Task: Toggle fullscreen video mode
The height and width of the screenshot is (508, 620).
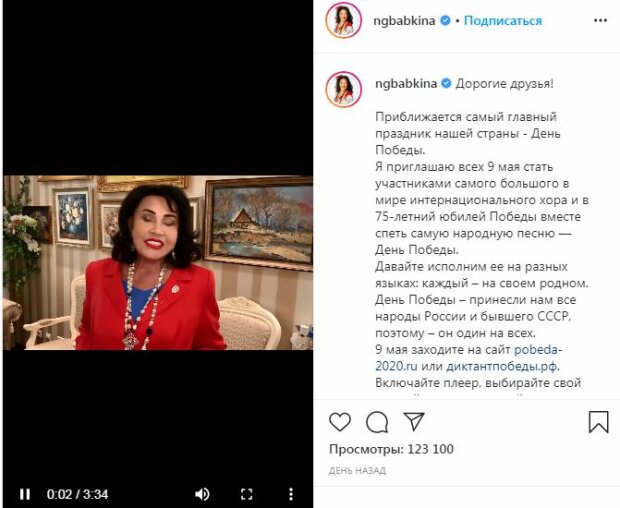Action: click(247, 494)
